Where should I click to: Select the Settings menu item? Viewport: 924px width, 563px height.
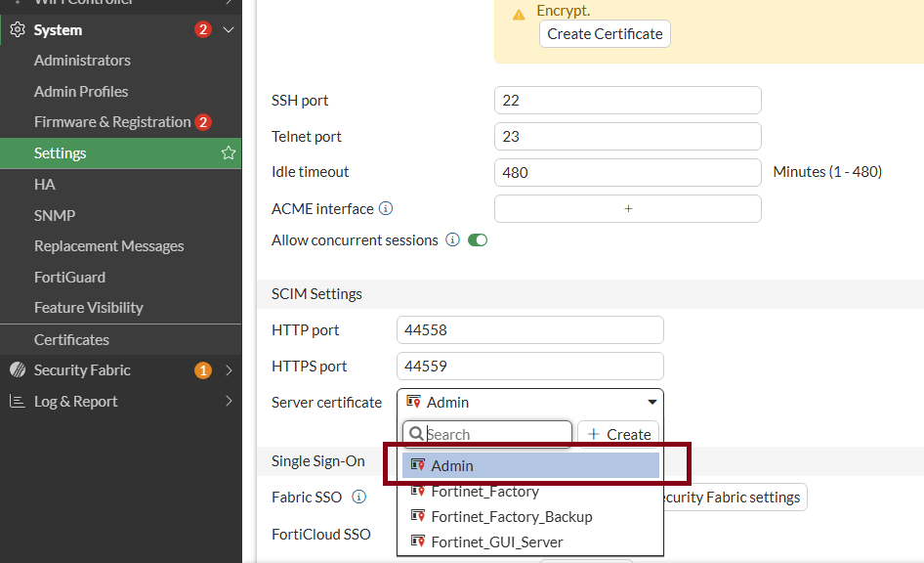121,153
